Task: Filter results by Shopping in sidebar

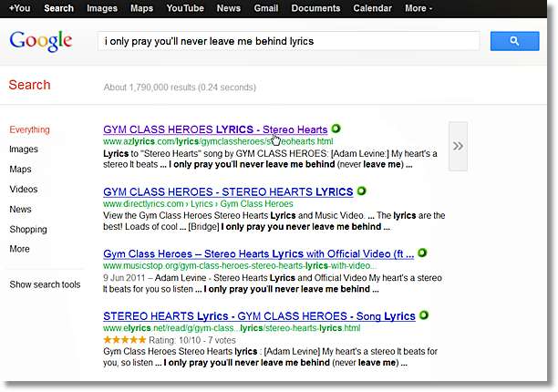Action: coord(28,230)
